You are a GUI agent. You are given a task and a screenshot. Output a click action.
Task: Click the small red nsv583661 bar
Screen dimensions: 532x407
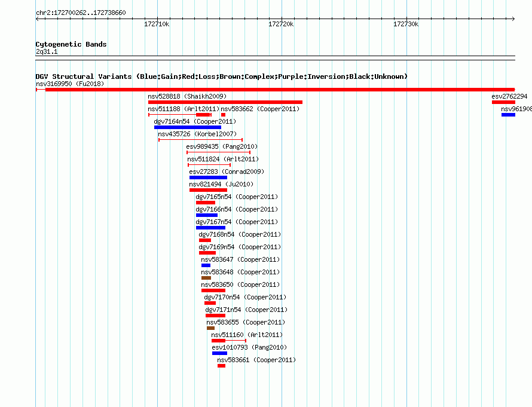[x=222, y=366]
